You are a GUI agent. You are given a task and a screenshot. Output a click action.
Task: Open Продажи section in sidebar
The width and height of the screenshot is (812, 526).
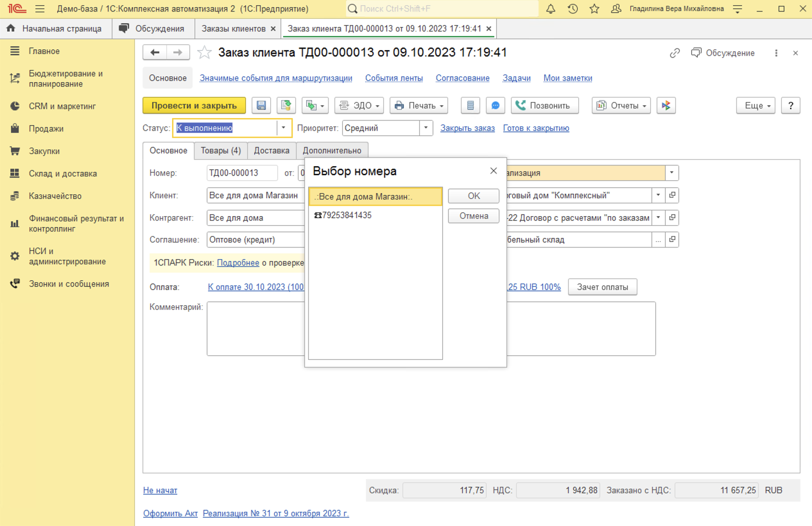[46, 128]
